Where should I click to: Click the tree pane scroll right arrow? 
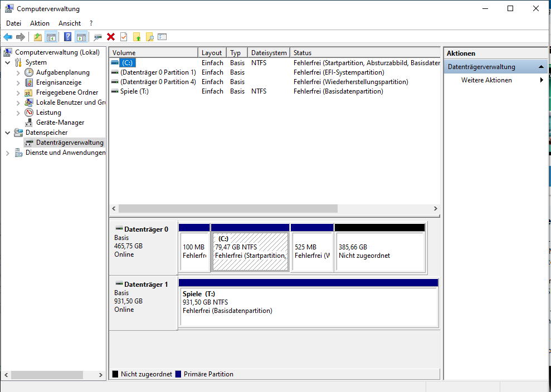click(100, 375)
